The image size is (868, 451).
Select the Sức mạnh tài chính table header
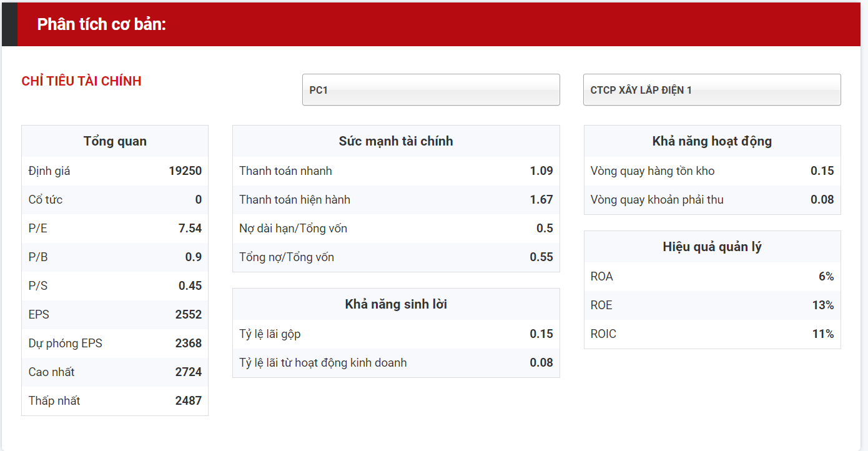pos(396,141)
